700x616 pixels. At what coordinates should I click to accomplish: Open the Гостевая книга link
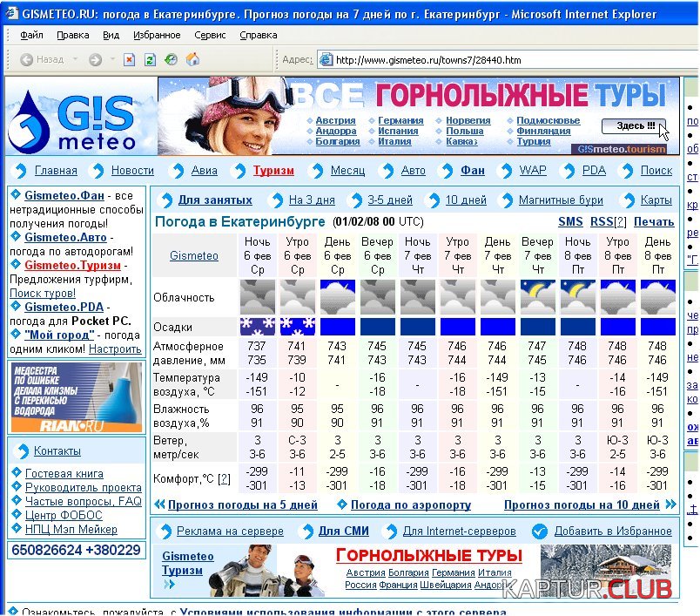click(x=64, y=473)
